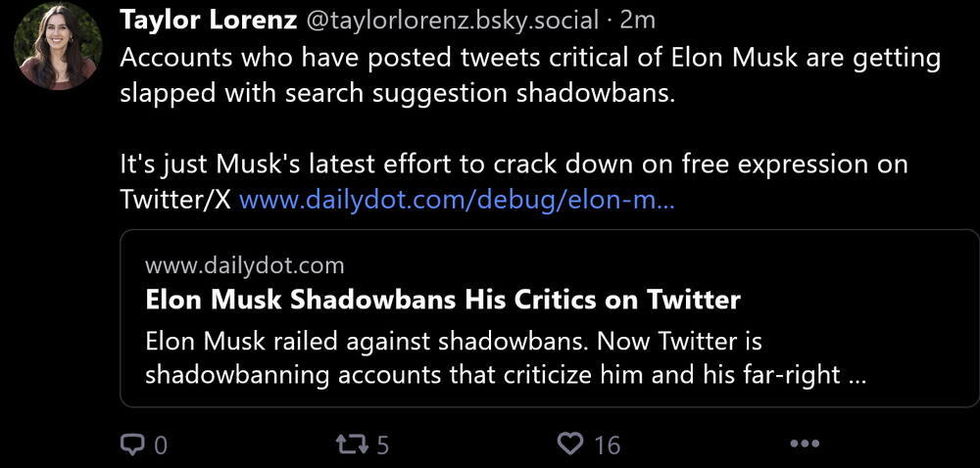The height and width of the screenshot is (468, 980).
Task: Click the post text starting with Accounts who have posted
Action: [x=529, y=57]
